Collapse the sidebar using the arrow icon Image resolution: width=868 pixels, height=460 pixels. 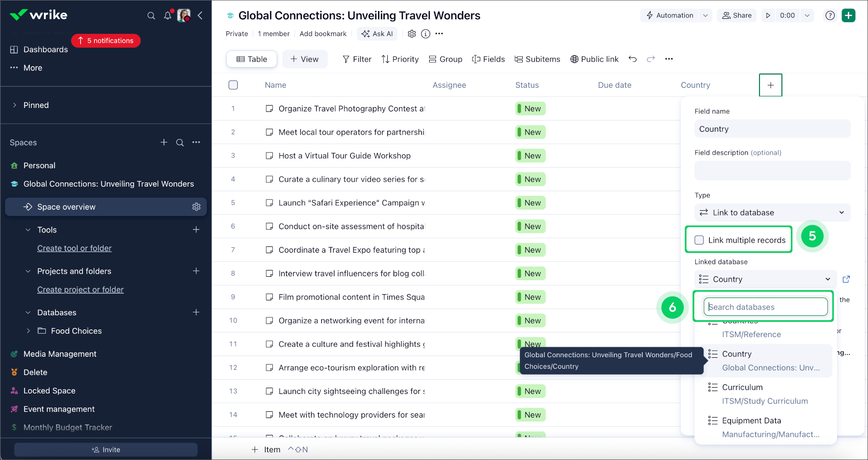[200, 15]
